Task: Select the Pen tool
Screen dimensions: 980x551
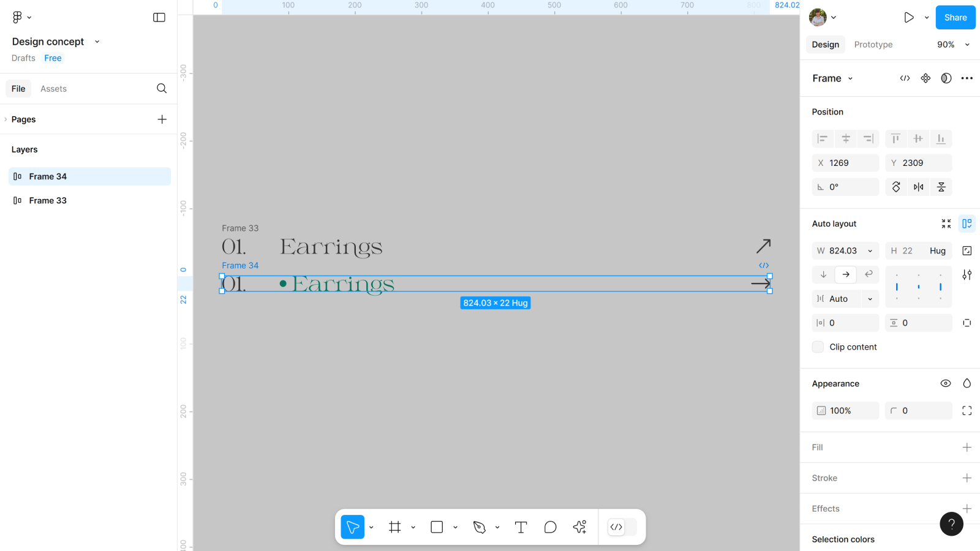Action: [x=480, y=527]
